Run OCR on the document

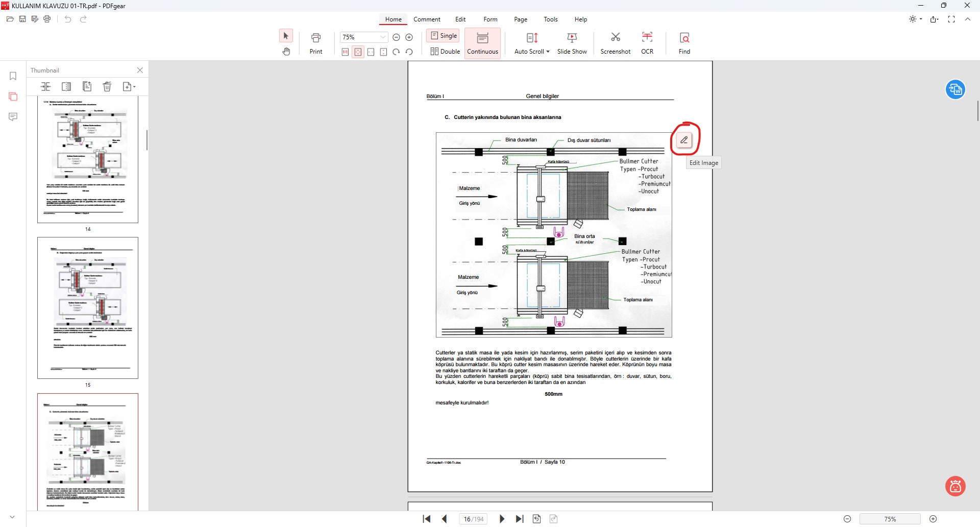click(647, 43)
